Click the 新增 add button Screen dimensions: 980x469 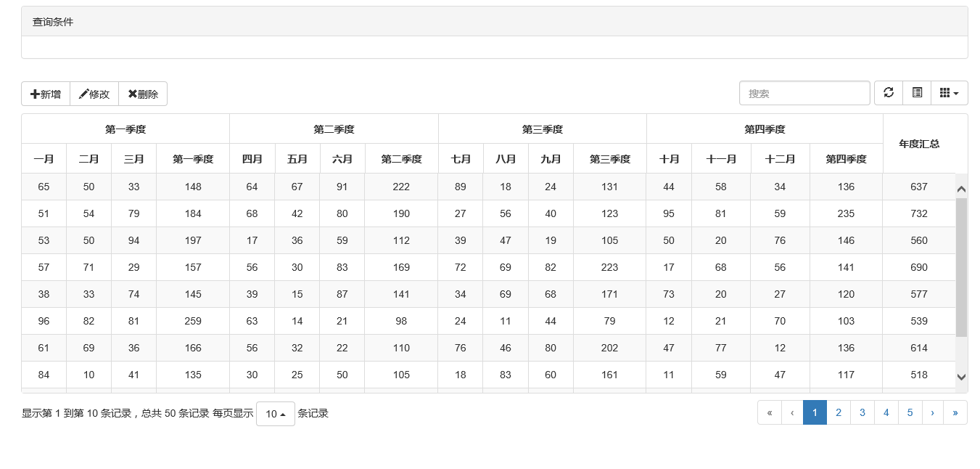click(46, 94)
